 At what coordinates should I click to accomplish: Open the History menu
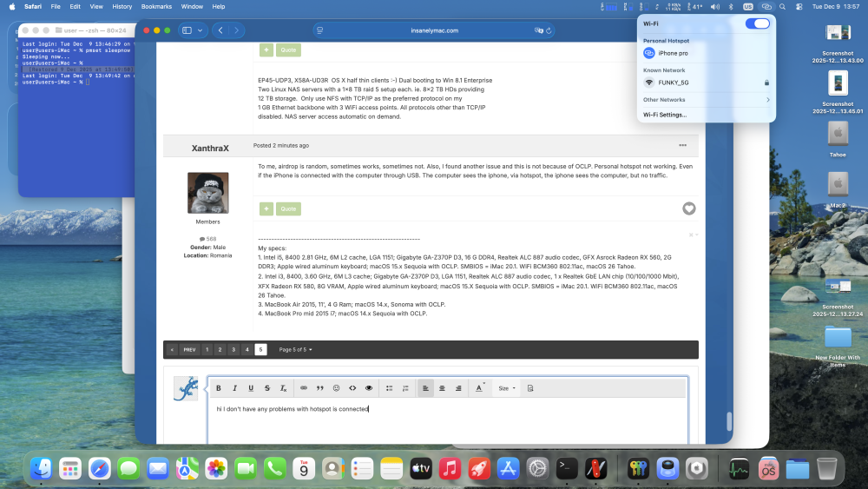122,7
